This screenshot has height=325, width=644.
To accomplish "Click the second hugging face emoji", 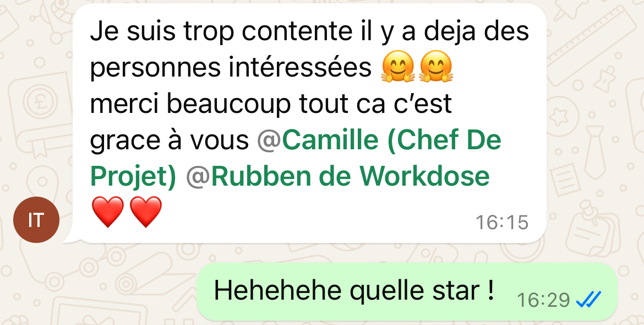I will (x=436, y=67).
